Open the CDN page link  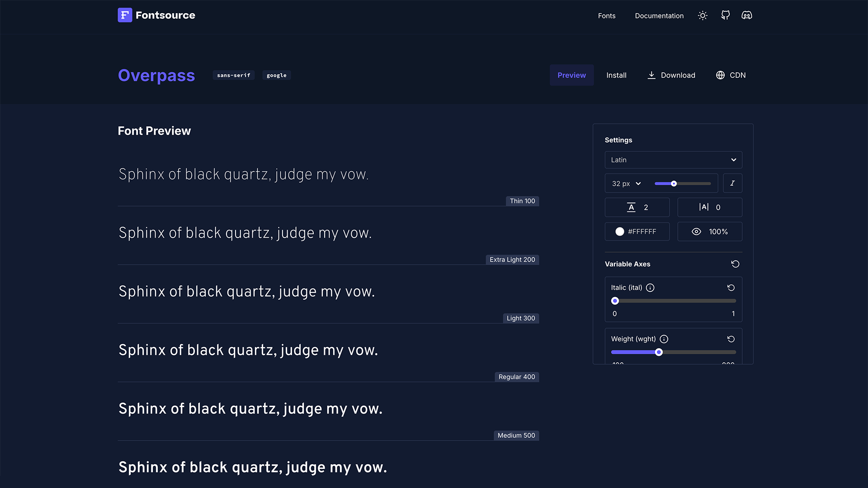[731, 75]
